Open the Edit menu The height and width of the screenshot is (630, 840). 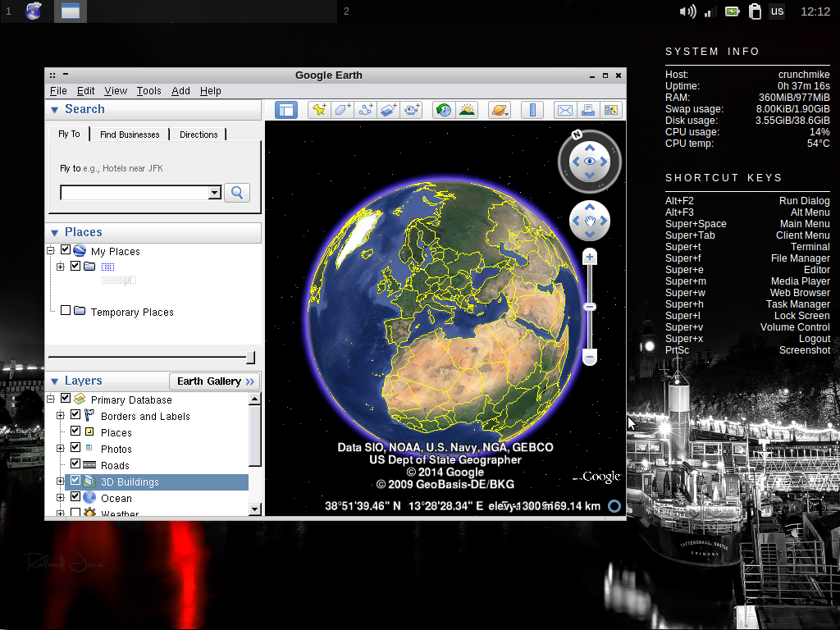(x=85, y=91)
